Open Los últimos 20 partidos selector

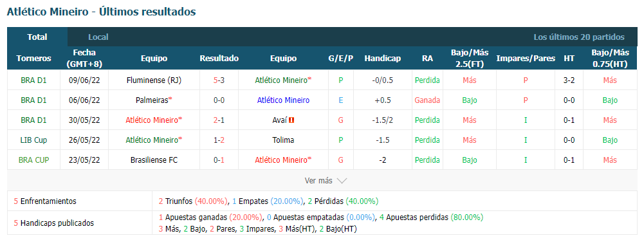579,37
